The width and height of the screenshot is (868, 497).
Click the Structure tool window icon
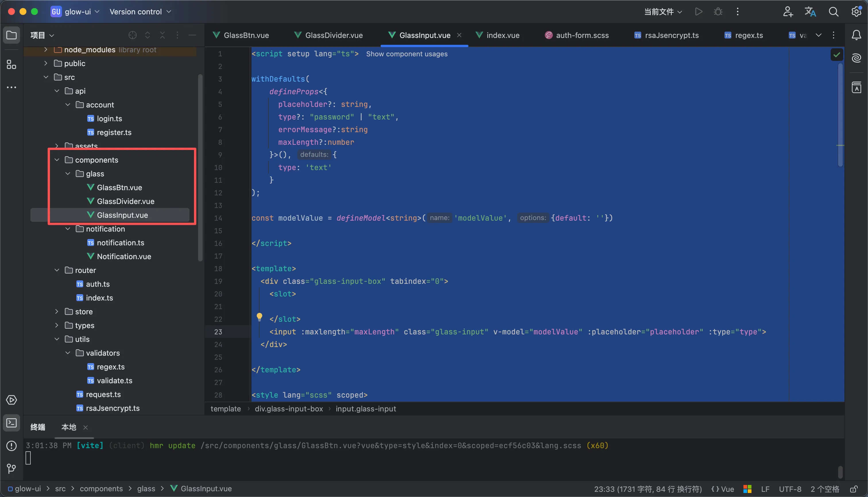tap(11, 65)
